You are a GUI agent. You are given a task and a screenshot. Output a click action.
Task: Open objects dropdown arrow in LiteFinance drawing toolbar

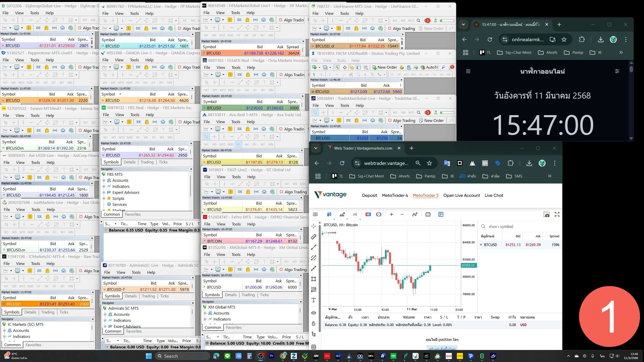pyautogui.click(x=386, y=21)
